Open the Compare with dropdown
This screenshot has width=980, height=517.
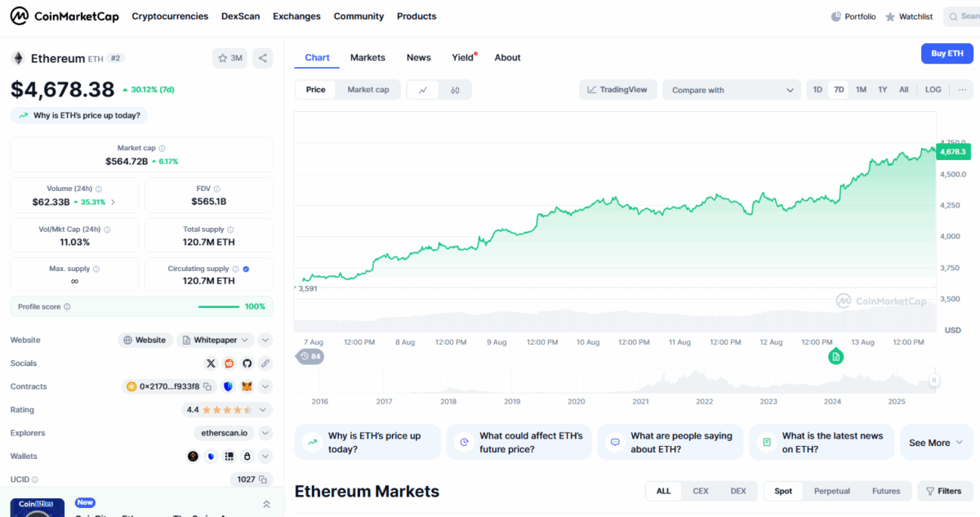(732, 90)
